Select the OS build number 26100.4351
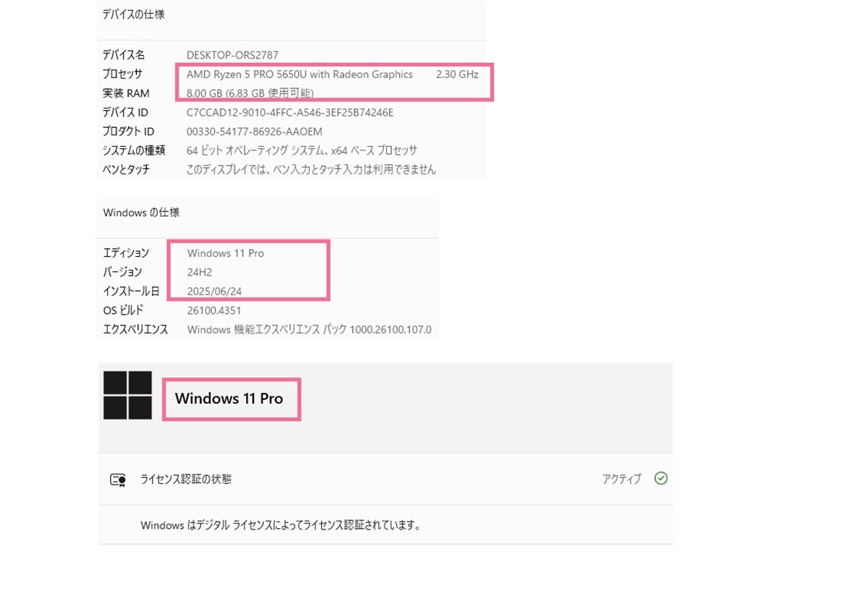 pos(214,310)
